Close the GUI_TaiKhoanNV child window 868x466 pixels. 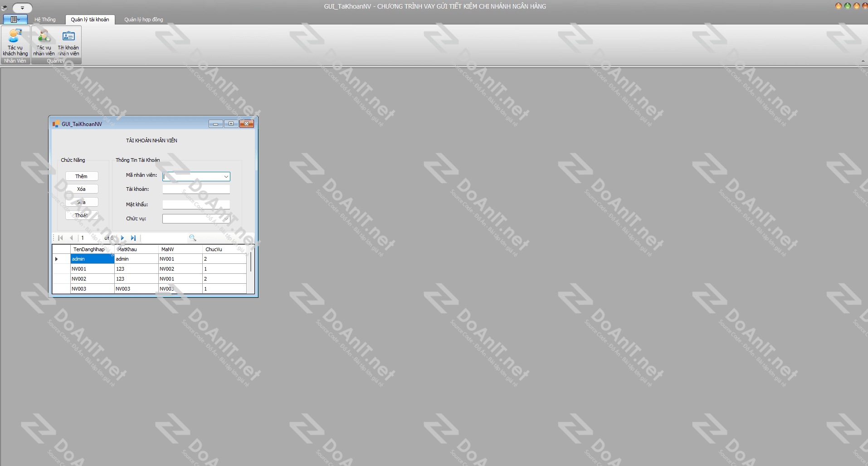pyautogui.click(x=246, y=124)
